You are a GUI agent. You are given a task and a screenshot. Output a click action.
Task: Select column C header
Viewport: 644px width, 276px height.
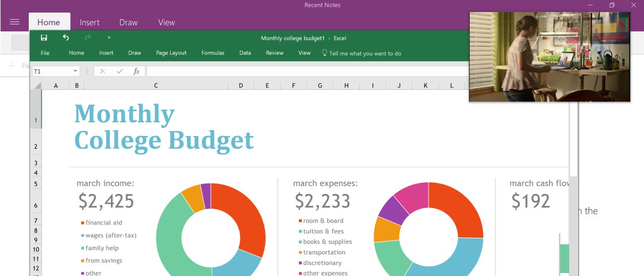(x=156, y=86)
